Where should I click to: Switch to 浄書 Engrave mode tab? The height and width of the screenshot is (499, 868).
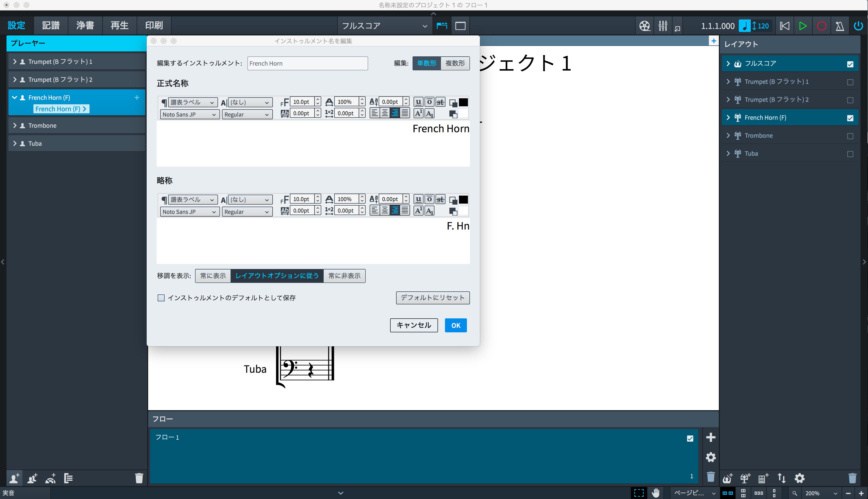[85, 25]
